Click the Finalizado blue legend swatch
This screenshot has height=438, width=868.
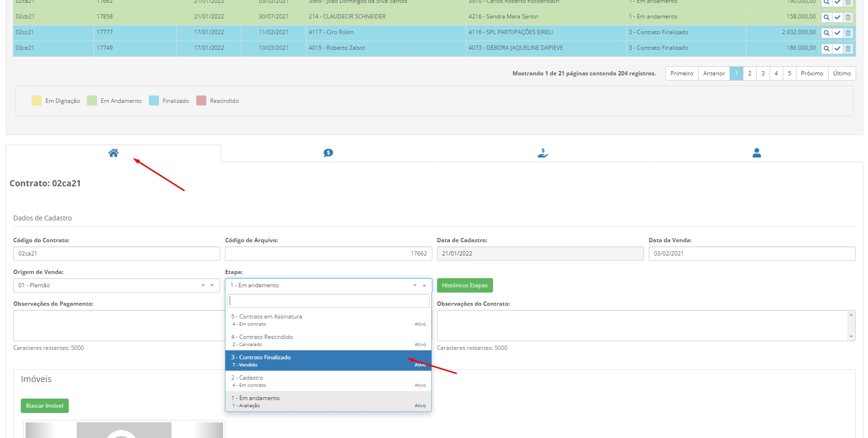point(154,100)
